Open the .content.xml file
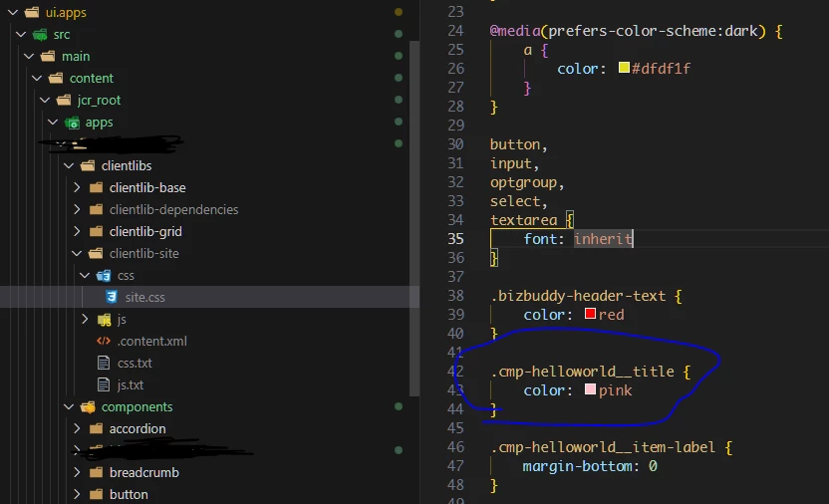Viewport: 829px width, 504px height. click(x=152, y=341)
